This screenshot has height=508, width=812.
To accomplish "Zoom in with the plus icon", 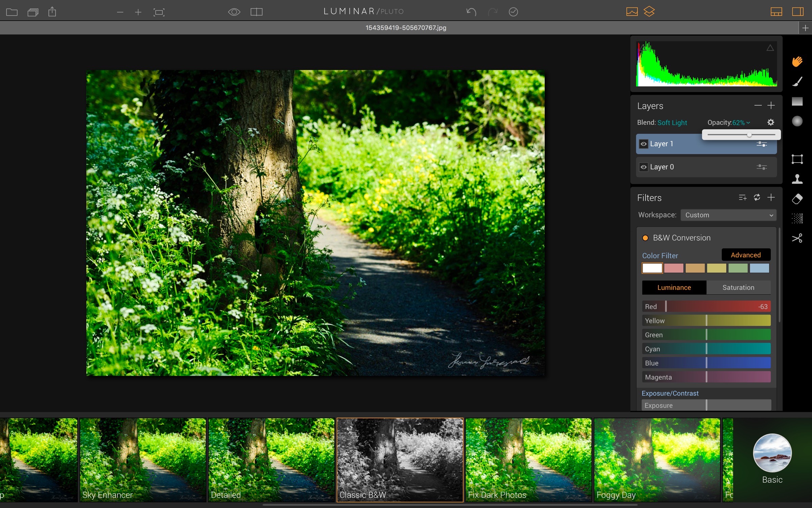I will click(x=138, y=12).
